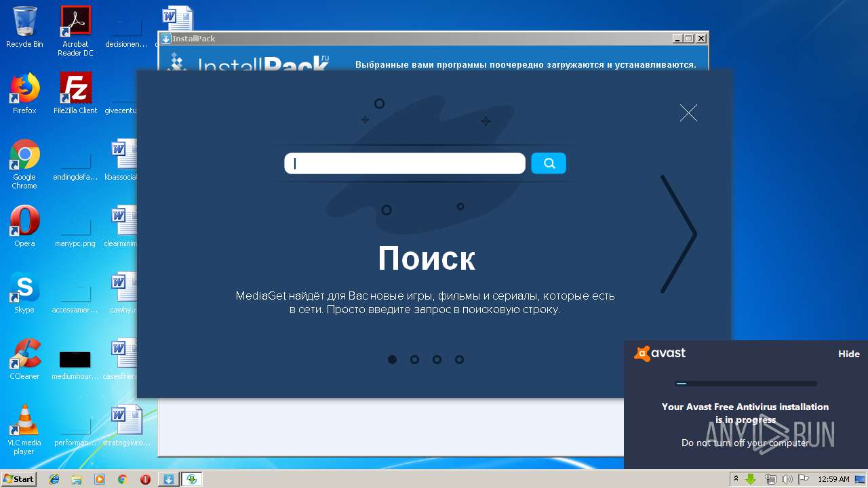
Task: Launch Internet Explorer from taskbar
Action: point(54,479)
